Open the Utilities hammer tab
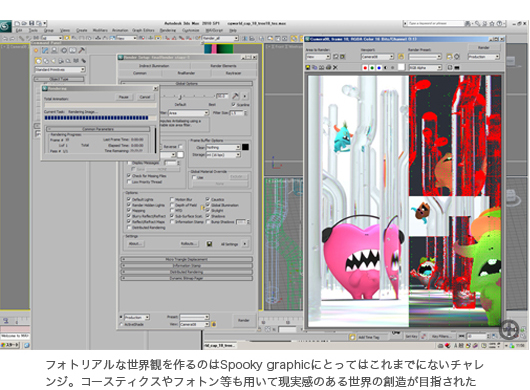 [81, 50]
